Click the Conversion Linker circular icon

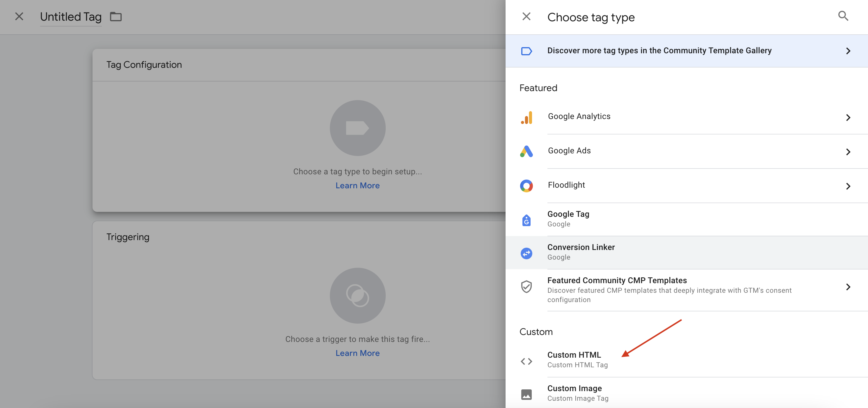point(526,253)
